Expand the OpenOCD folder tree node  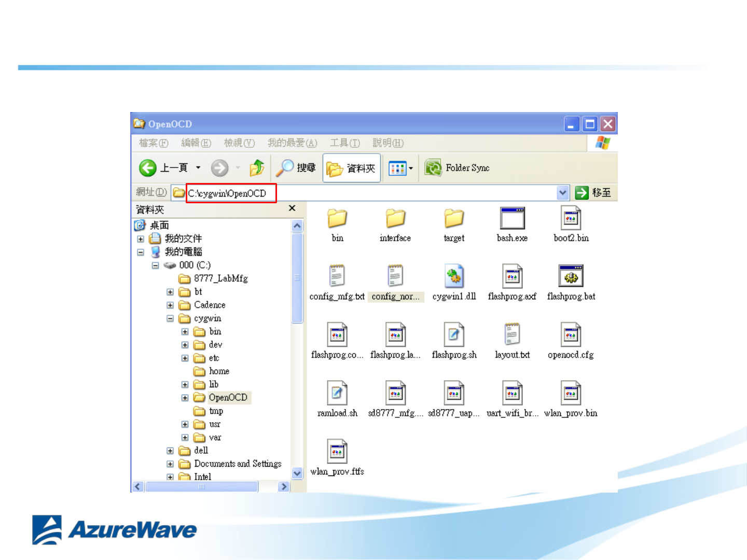coord(185,398)
